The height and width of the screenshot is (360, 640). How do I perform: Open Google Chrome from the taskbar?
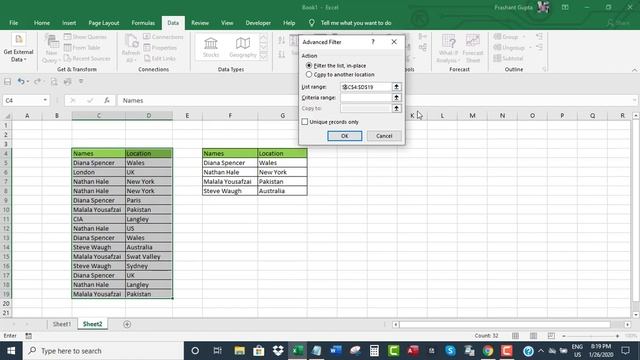[x=488, y=351]
